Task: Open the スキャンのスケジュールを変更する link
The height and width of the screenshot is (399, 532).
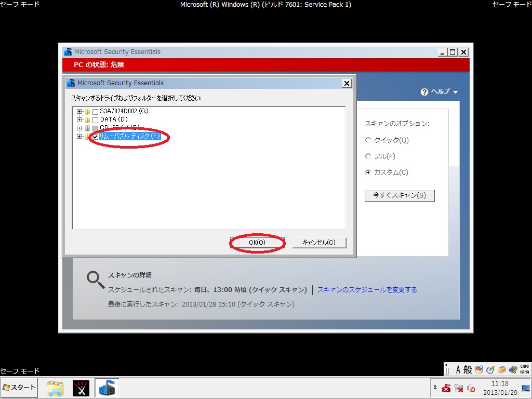Action: (367, 290)
